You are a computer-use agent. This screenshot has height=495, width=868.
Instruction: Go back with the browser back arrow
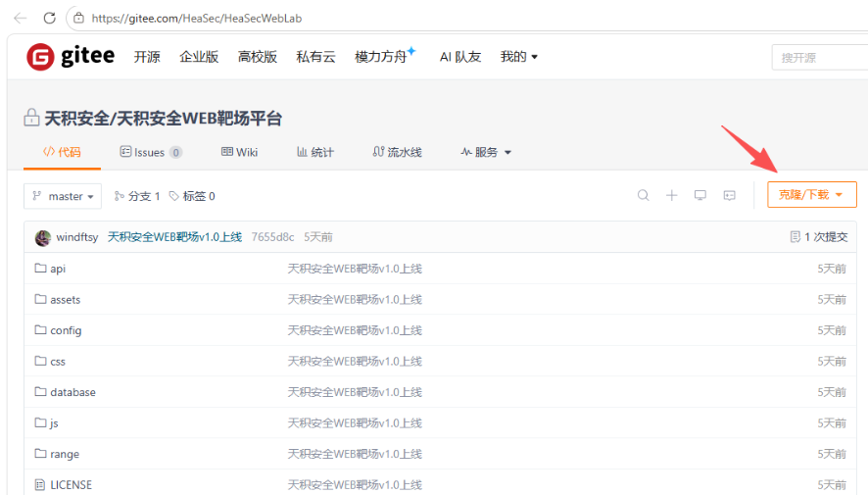pos(21,19)
